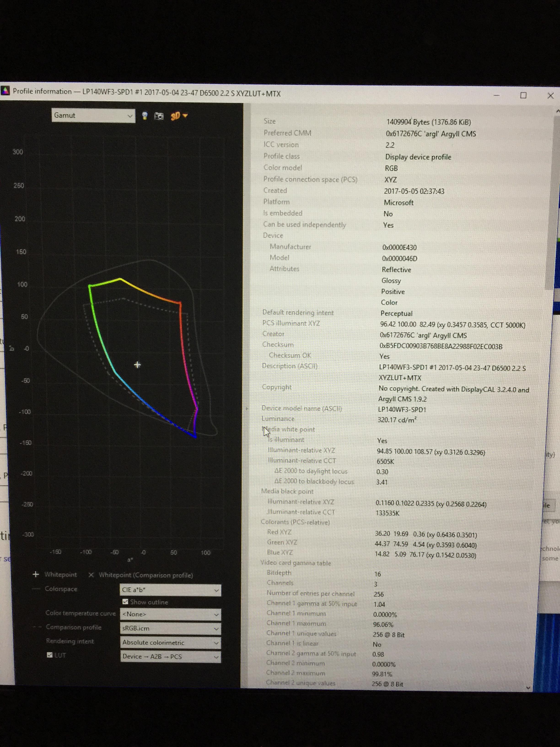Viewport: 560px width, 747px height.
Task: Open the Device A2B PCS dropdown
Action: 170,657
